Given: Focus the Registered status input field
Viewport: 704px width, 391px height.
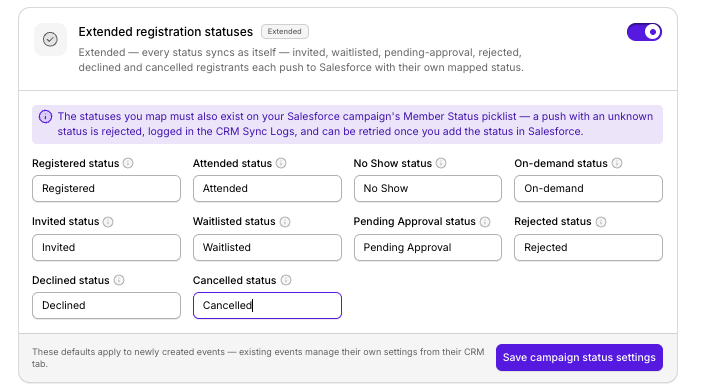Looking at the screenshot, I should [x=106, y=189].
